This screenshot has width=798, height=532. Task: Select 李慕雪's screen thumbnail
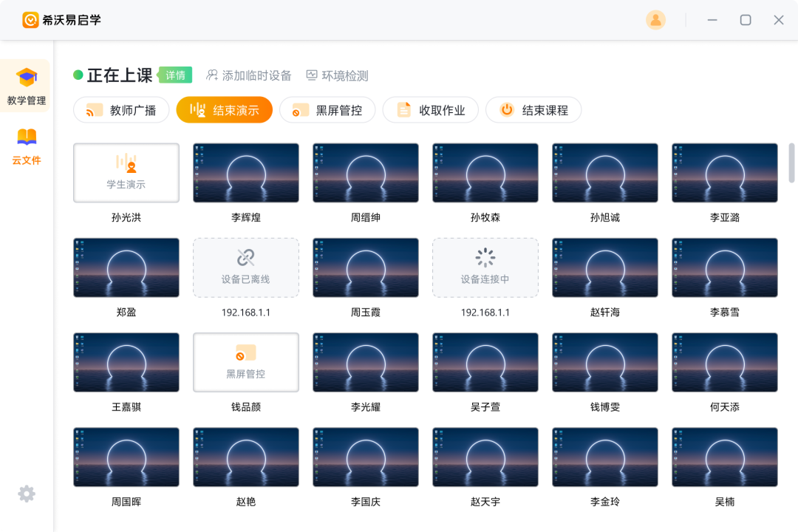pyautogui.click(x=725, y=267)
